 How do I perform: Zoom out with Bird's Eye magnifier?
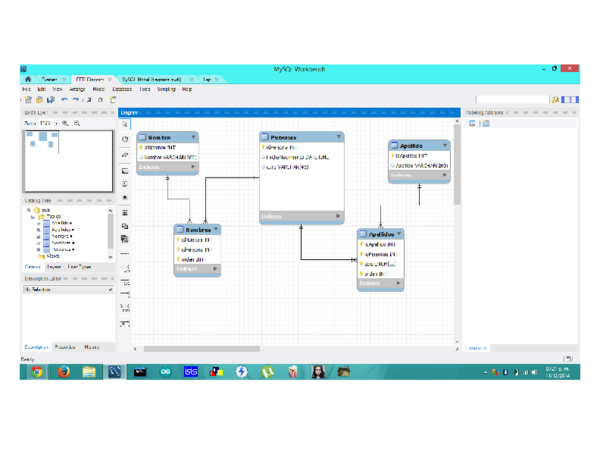(77, 123)
